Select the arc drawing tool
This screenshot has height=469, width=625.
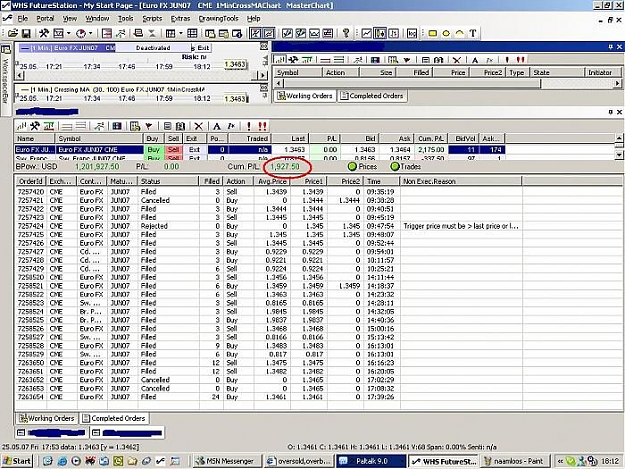(460, 33)
